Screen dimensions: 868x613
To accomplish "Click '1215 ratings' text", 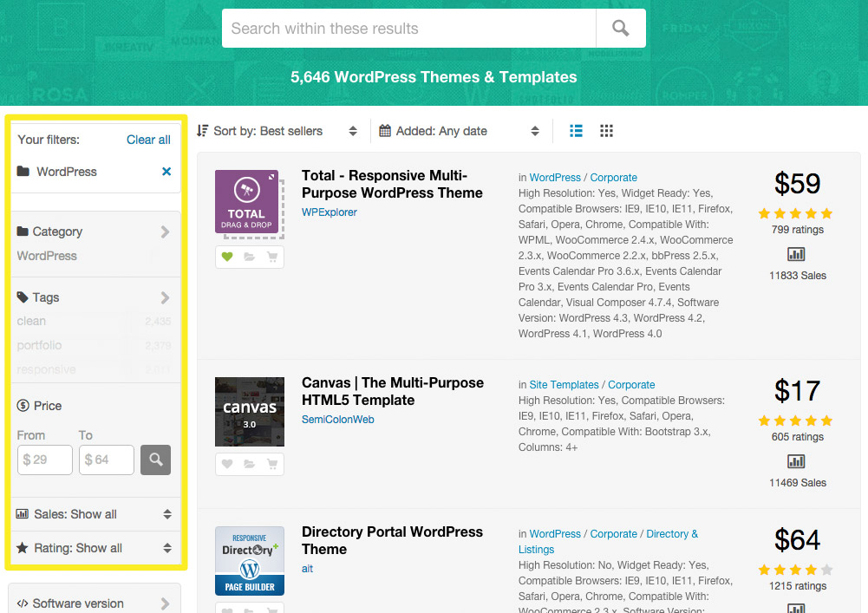I will click(797, 586).
